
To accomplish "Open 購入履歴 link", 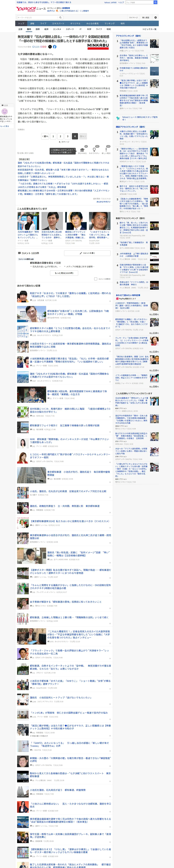I will click(x=146, y=18).
